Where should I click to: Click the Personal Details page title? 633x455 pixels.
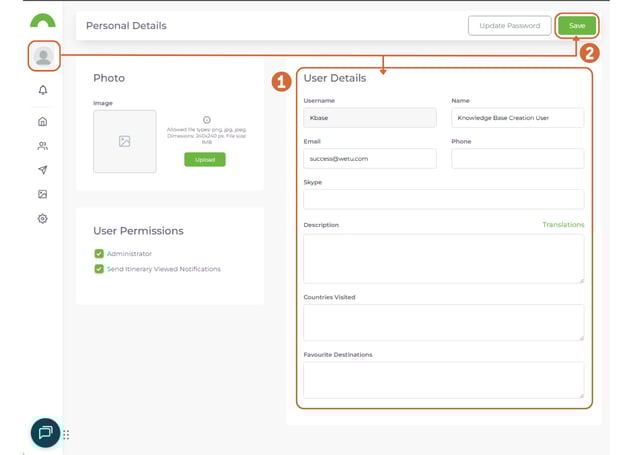pos(126,26)
